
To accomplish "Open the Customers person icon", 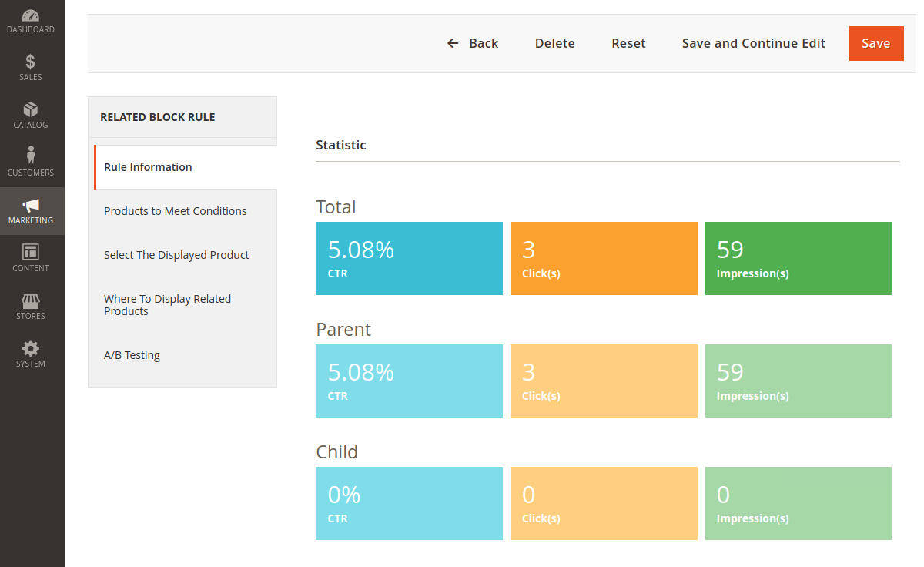I will coord(31,156).
